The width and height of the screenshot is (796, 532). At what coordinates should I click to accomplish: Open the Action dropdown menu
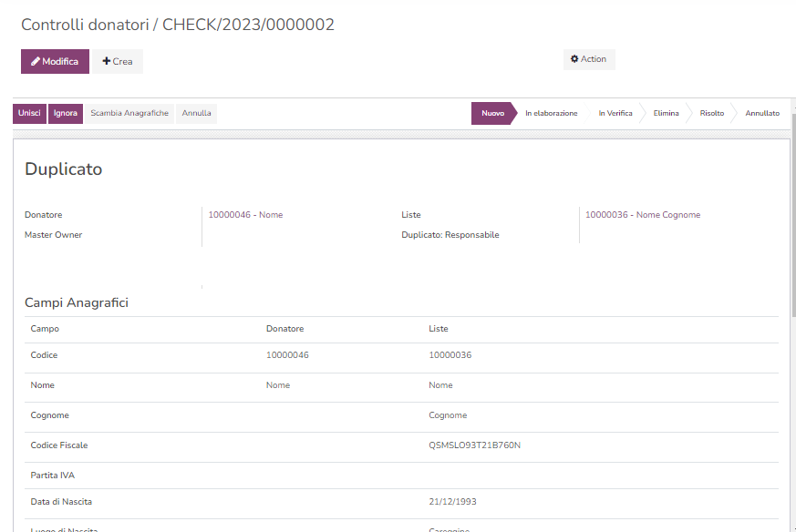coord(589,59)
